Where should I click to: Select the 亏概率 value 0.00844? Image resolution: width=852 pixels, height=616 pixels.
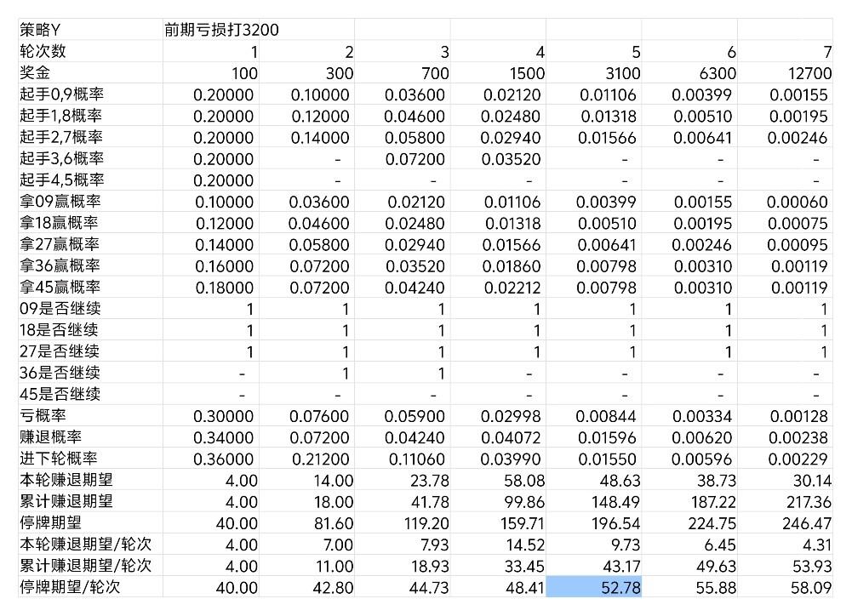point(606,417)
